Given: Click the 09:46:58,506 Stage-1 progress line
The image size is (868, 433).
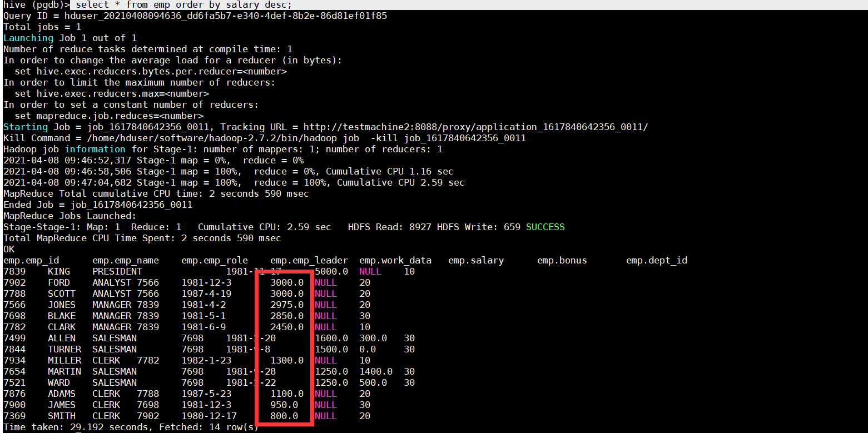Looking at the screenshot, I should point(229,171).
